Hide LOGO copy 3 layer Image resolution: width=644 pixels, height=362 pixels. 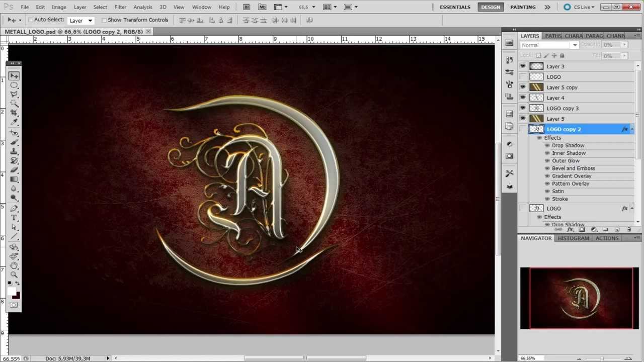[x=523, y=108]
